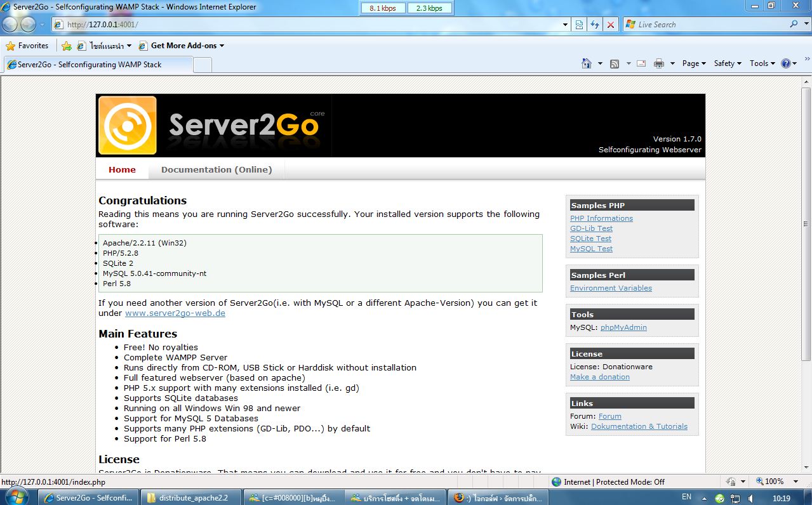
Task: Click the Live Search magnifier icon
Action: click(794, 25)
